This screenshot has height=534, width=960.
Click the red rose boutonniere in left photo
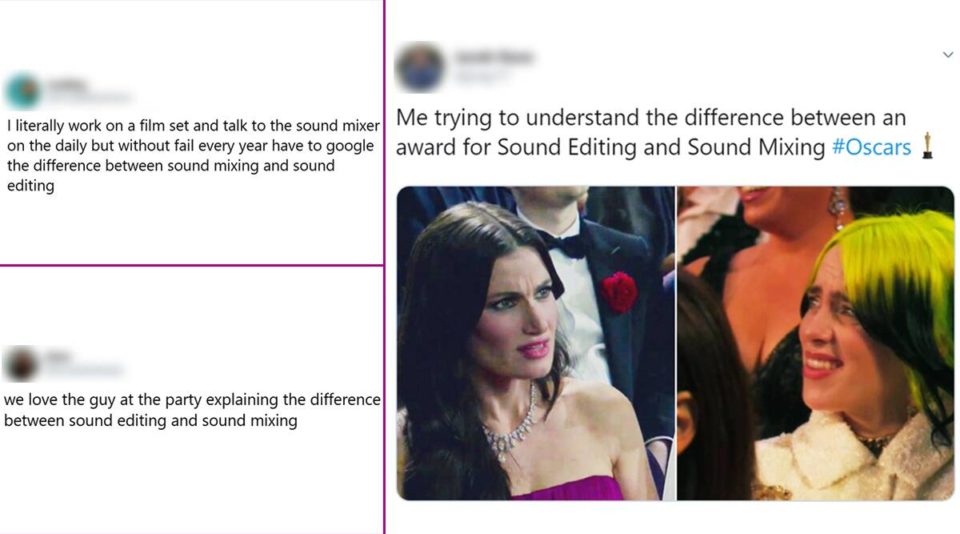click(x=618, y=292)
